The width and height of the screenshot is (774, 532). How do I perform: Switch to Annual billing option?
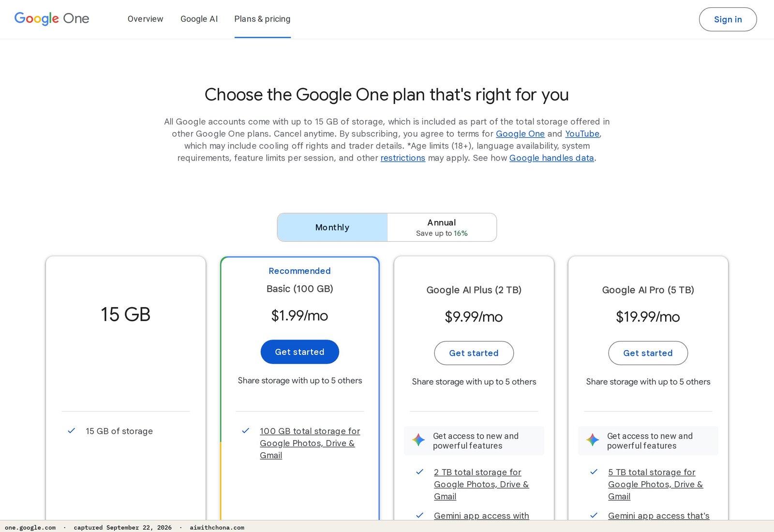(x=442, y=227)
